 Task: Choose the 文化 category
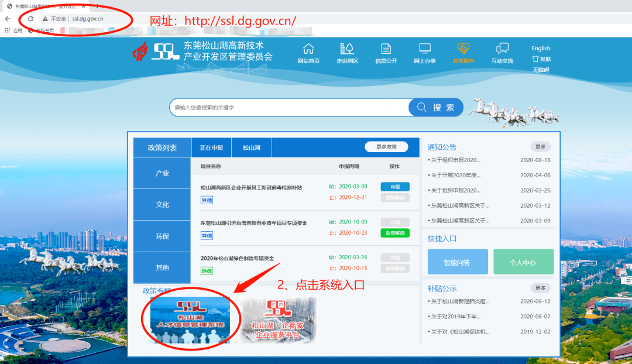coord(162,205)
